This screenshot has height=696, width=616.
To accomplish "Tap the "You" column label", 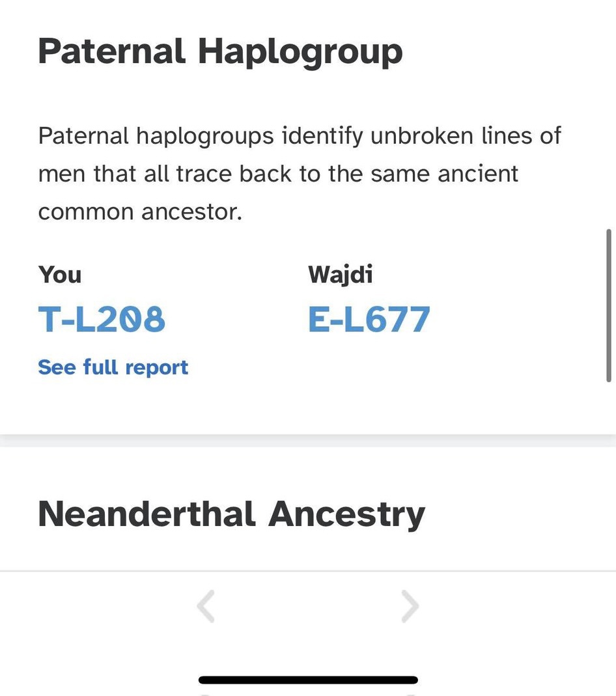I will [60, 275].
